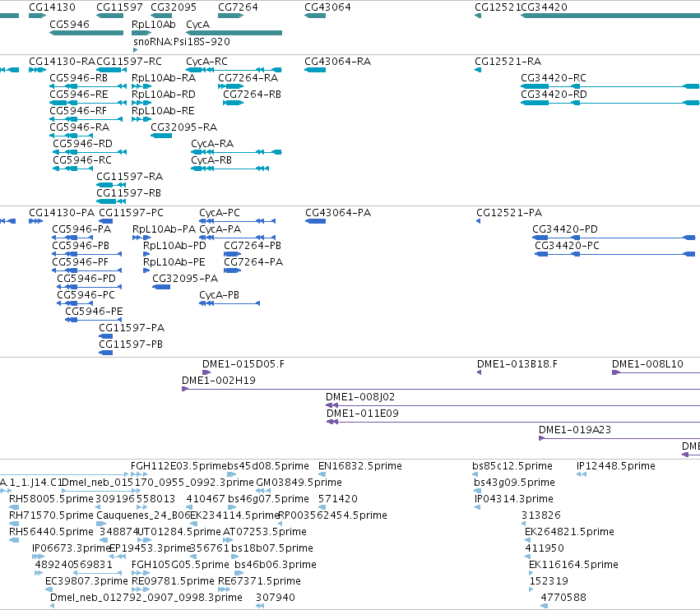This screenshot has width=700, height=610.
Task: Click EST IP06673.3prime label
Action: click(72, 548)
